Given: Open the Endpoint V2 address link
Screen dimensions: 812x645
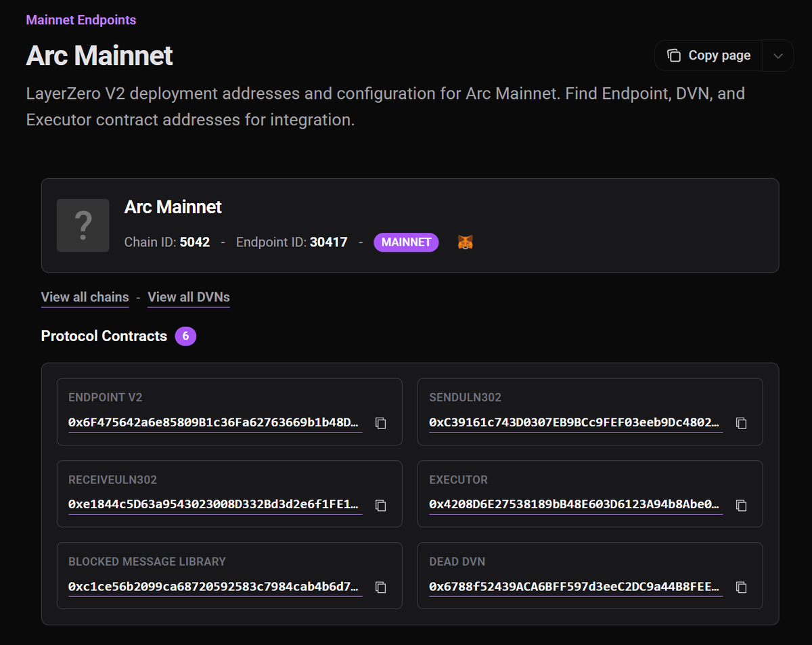Looking at the screenshot, I should tap(215, 423).
